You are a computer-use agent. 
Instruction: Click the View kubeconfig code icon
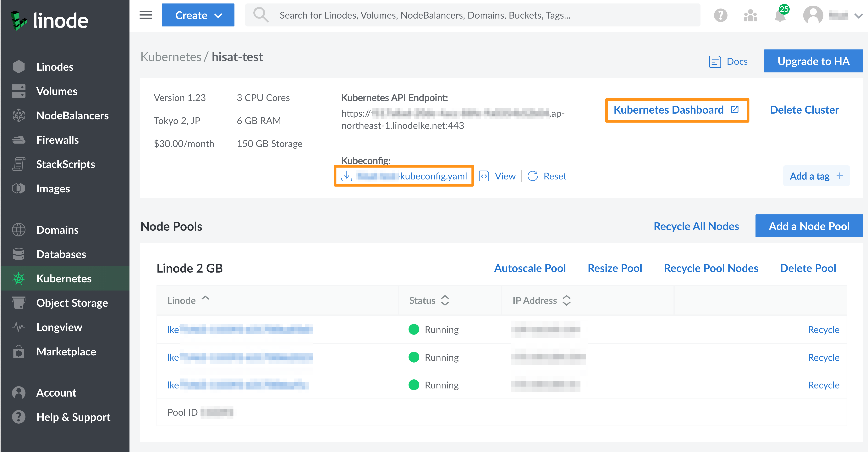pos(484,176)
